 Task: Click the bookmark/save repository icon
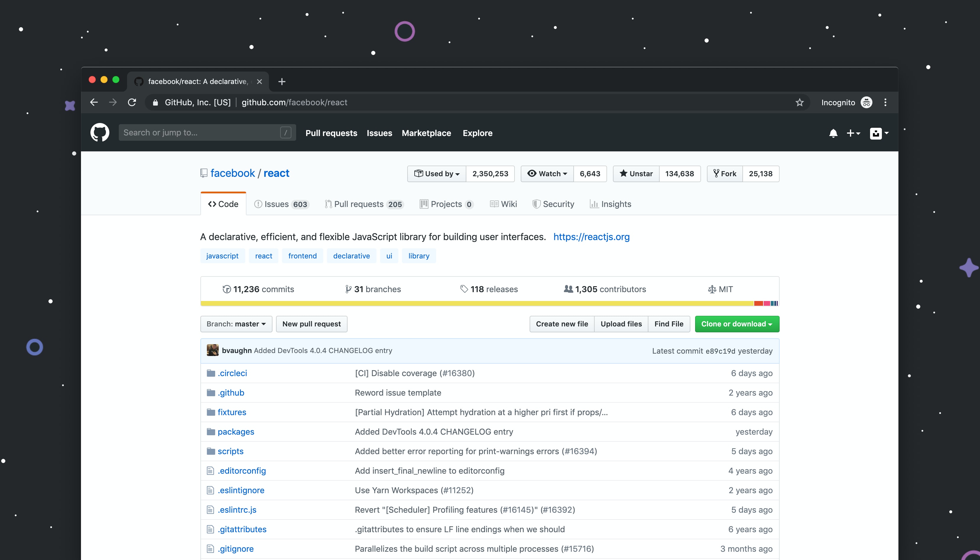(x=800, y=102)
